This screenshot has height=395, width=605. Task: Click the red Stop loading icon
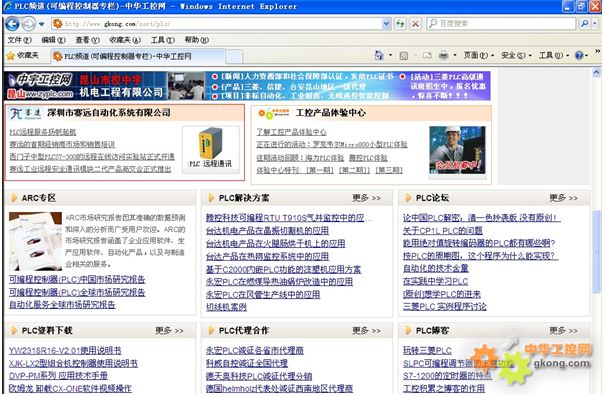tap(415, 24)
